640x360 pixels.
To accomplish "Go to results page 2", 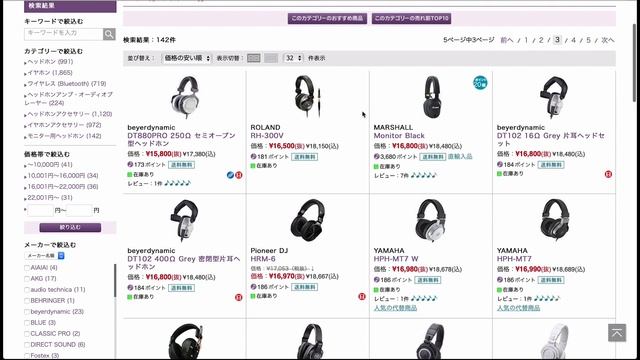I will tap(541, 40).
